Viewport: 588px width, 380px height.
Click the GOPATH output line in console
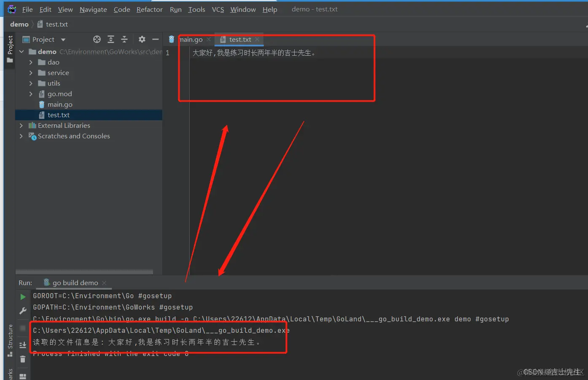coord(113,307)
